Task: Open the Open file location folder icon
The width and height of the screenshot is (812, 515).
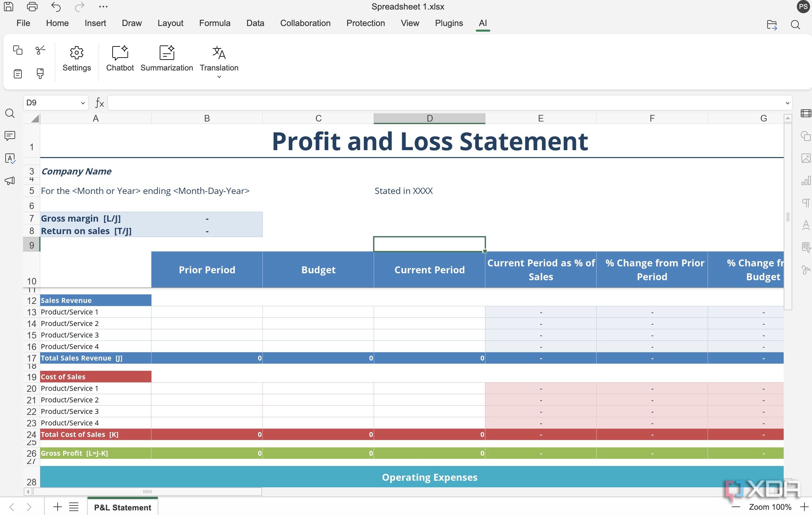Action: coord(772,25)
